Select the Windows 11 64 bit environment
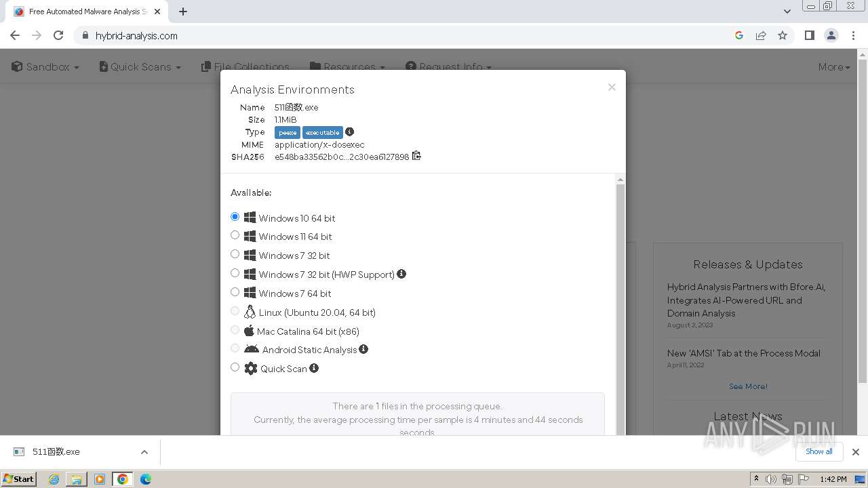868x488 pixels. click(x=235, y=235)
